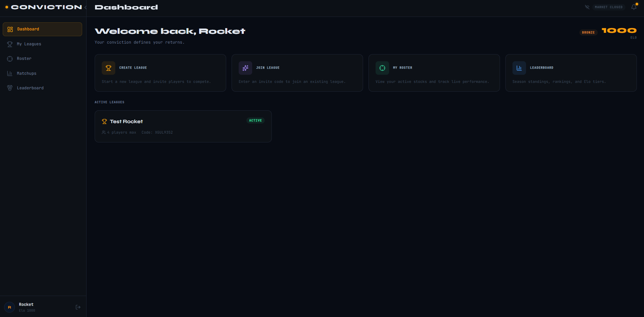Click the trophy icon on the Create League card
Screen dimensions: 644x317
(x=109, y=68)
